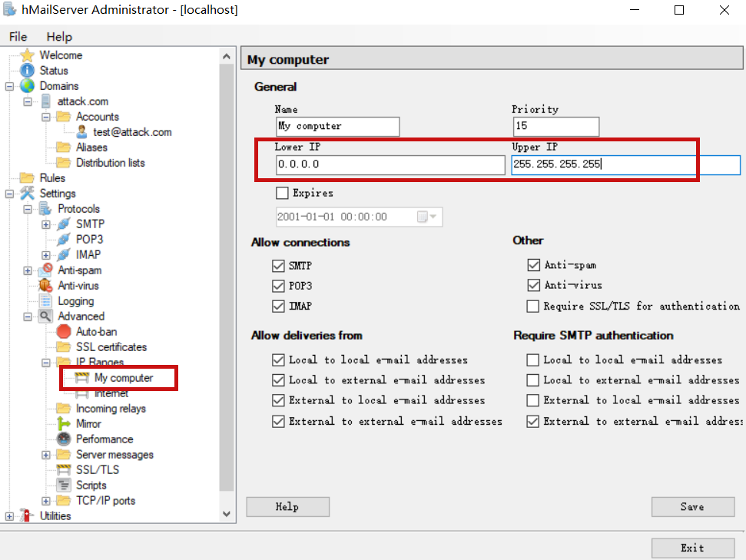The height and width of the screenshot is (560, 746).
Task: Open the Logging document icon
Action: [45, 300]
